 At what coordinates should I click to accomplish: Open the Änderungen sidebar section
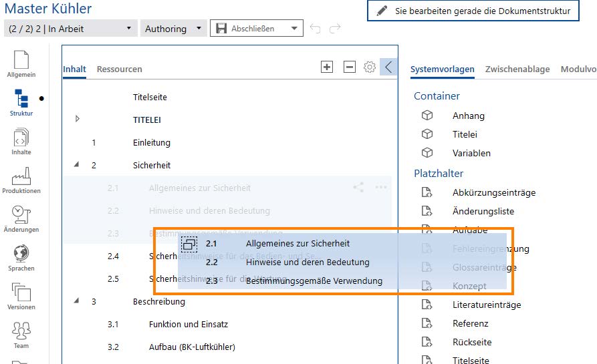click(21, 219)
